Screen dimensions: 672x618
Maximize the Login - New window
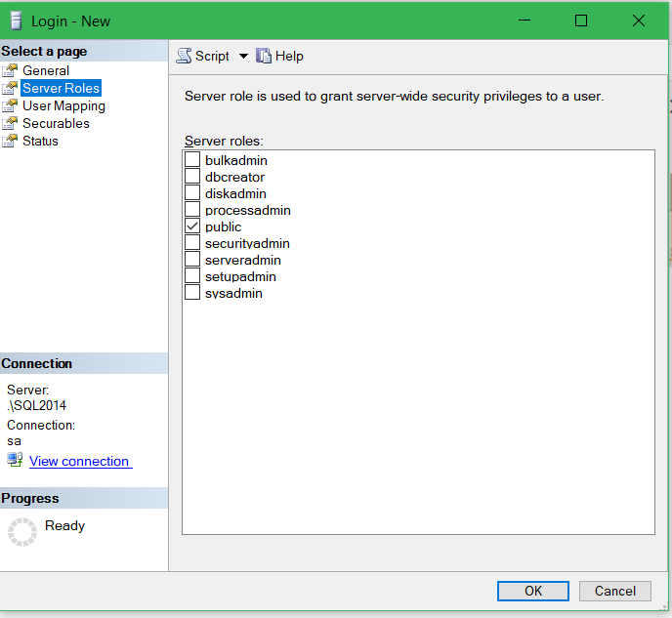coord(581,21)
